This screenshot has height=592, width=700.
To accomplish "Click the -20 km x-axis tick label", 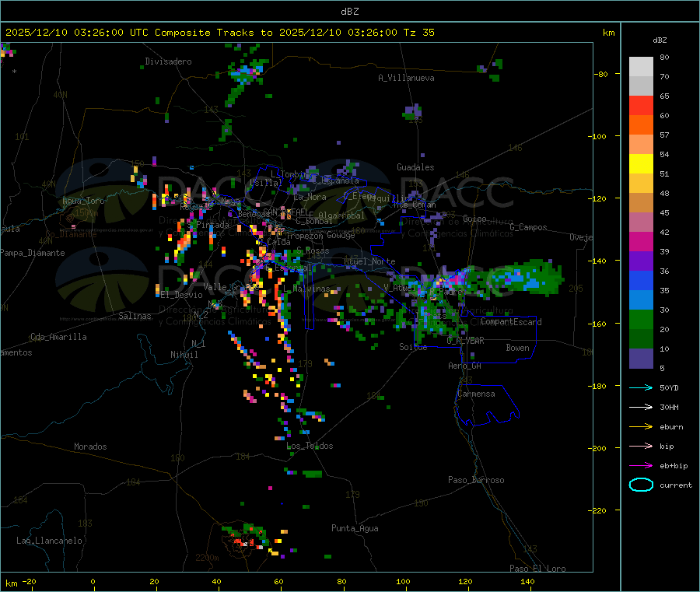I will click(x=29, y=581).
